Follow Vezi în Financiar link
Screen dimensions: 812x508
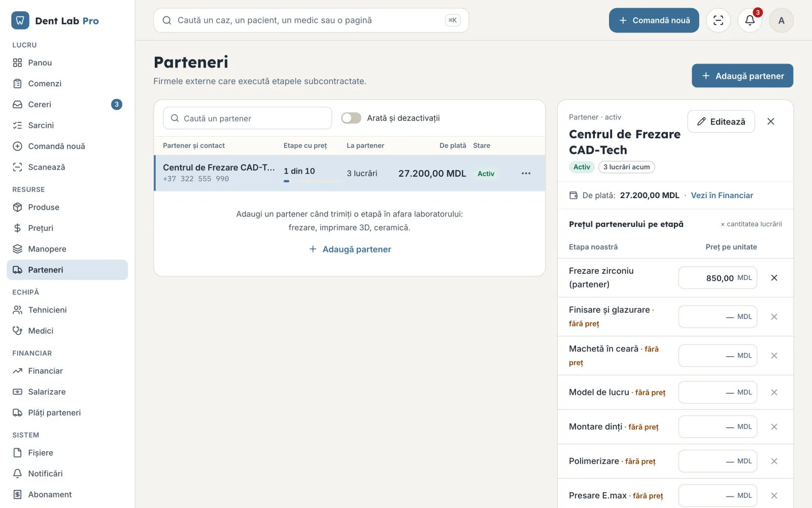[x=722, y=196]
